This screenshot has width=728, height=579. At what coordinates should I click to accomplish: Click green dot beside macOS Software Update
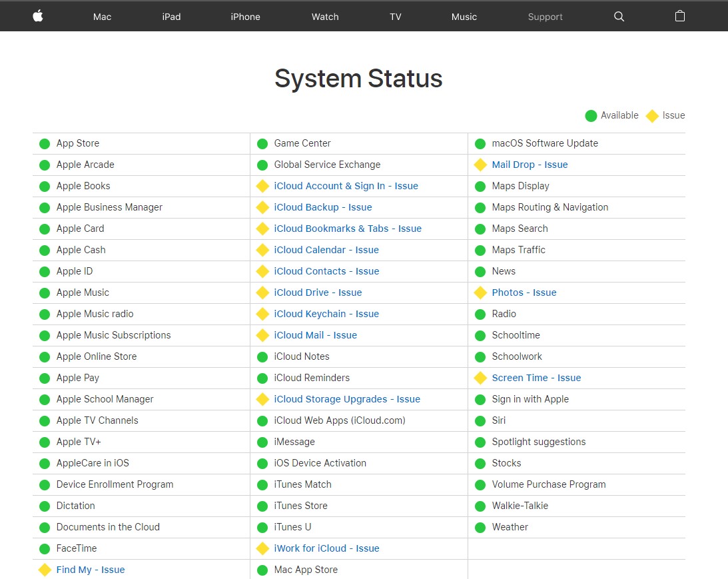pyautogui.click(x=480, y=144)
